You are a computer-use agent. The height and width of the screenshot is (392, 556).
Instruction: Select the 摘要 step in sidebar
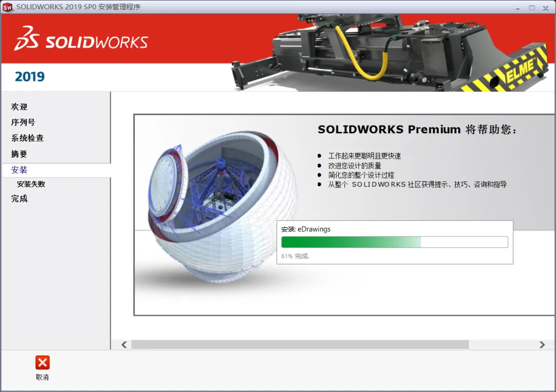19,154
